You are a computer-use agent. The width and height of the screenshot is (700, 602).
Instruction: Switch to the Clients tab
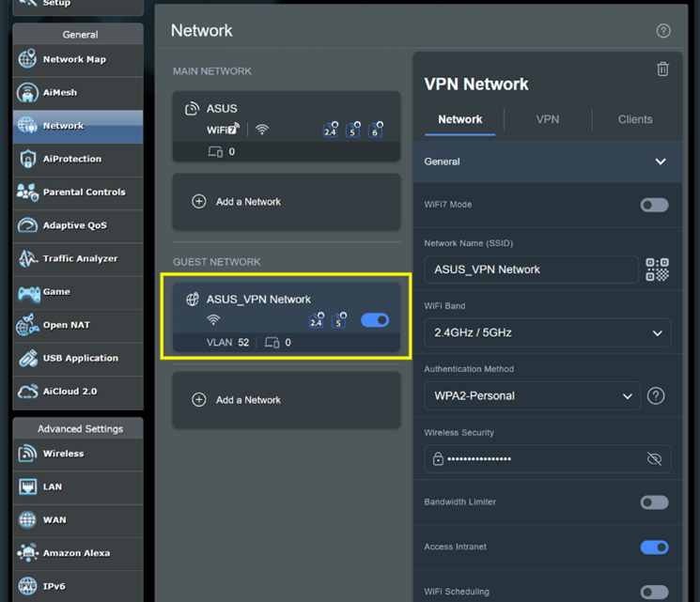[634, 119]
